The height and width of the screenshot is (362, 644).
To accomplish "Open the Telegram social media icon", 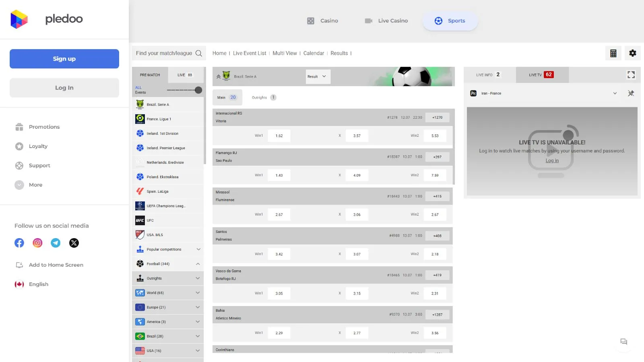I will point(56,243).
